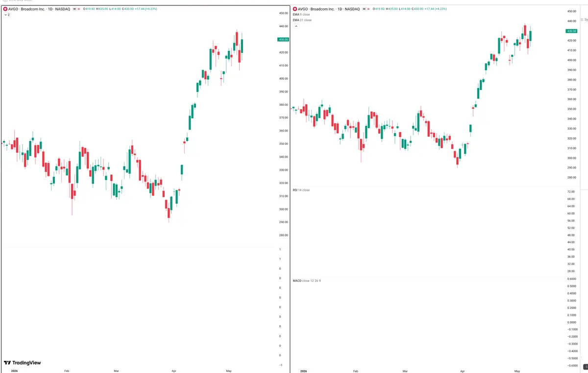Click the dark market status pill in left chart
Image resolution: width=588 pixels, height=373 pixels.
pos(74,9)
